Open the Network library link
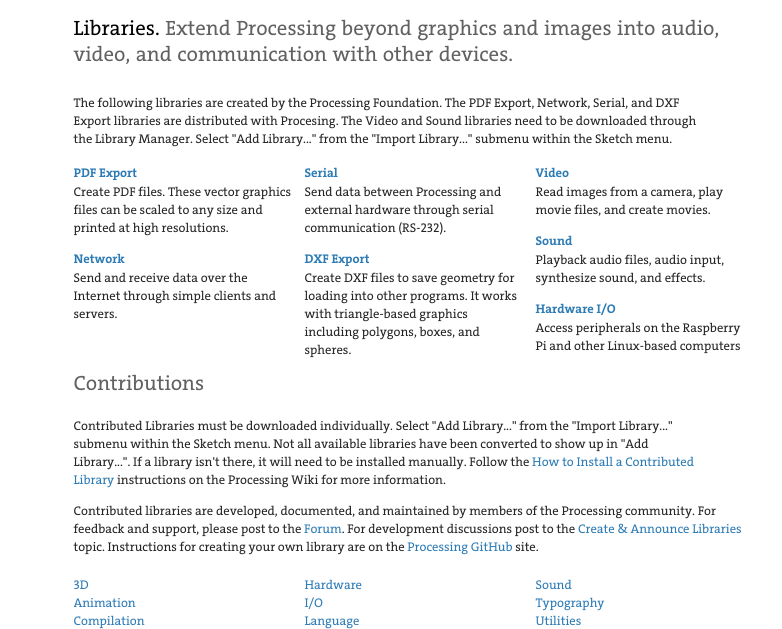782x629 pixels. [x=99, y=259]
